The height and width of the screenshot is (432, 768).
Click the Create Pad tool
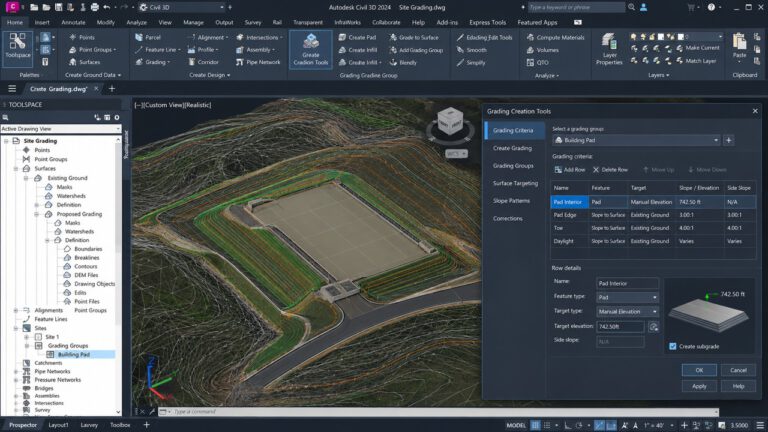coord(358,37)
